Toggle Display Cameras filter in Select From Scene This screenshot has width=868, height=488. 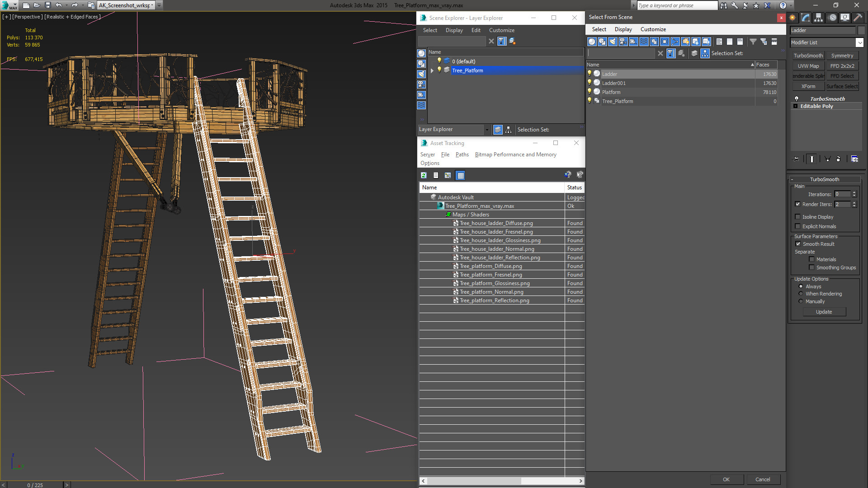coord(623,42)
